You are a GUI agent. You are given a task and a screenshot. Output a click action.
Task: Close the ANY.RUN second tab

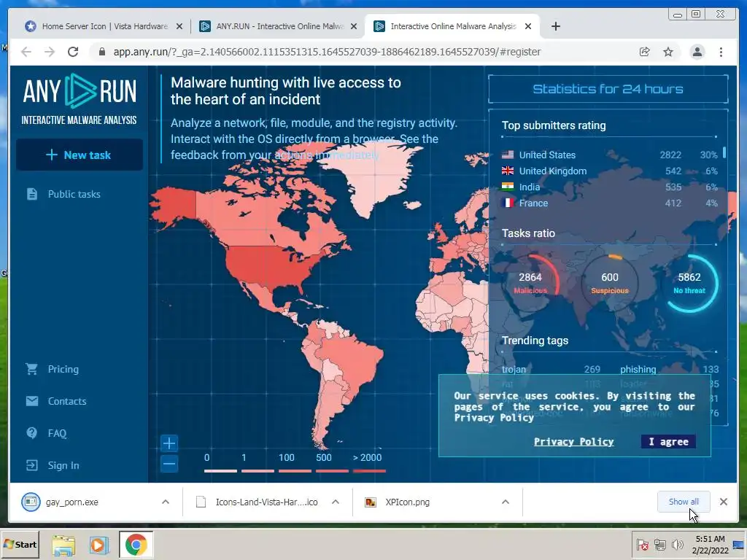point(354,27)
